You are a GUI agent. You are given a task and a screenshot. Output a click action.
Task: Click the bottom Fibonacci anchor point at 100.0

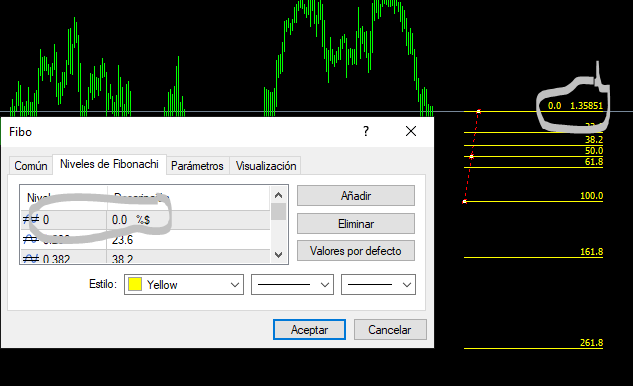465,201
